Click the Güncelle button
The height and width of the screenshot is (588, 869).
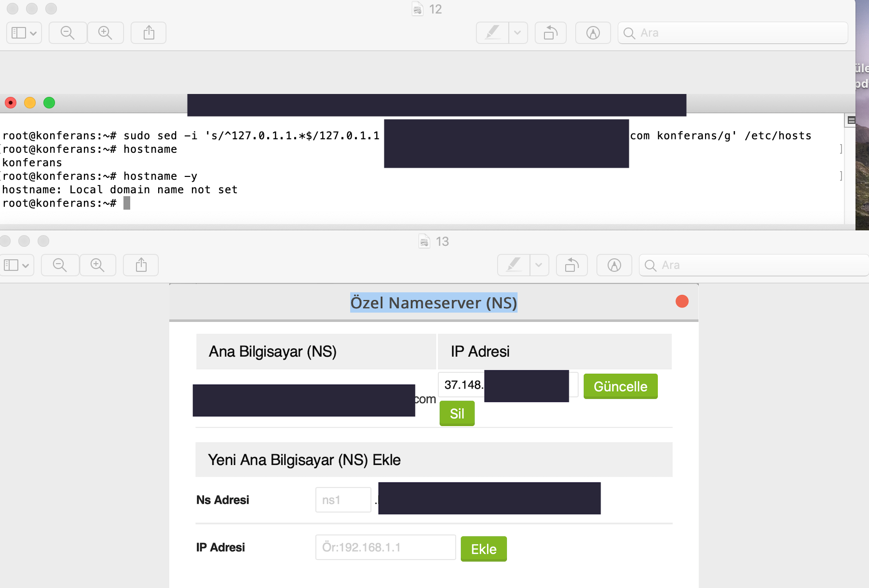point(620,386)
